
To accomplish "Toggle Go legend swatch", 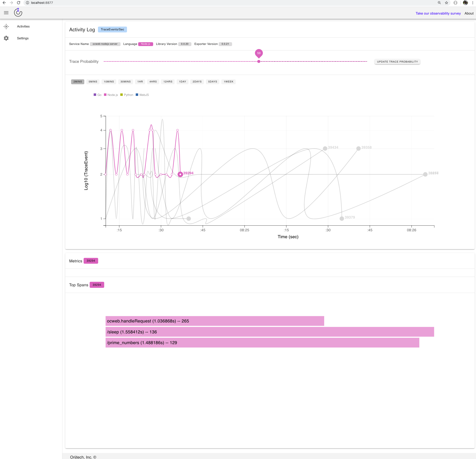I will click(95, 95).
